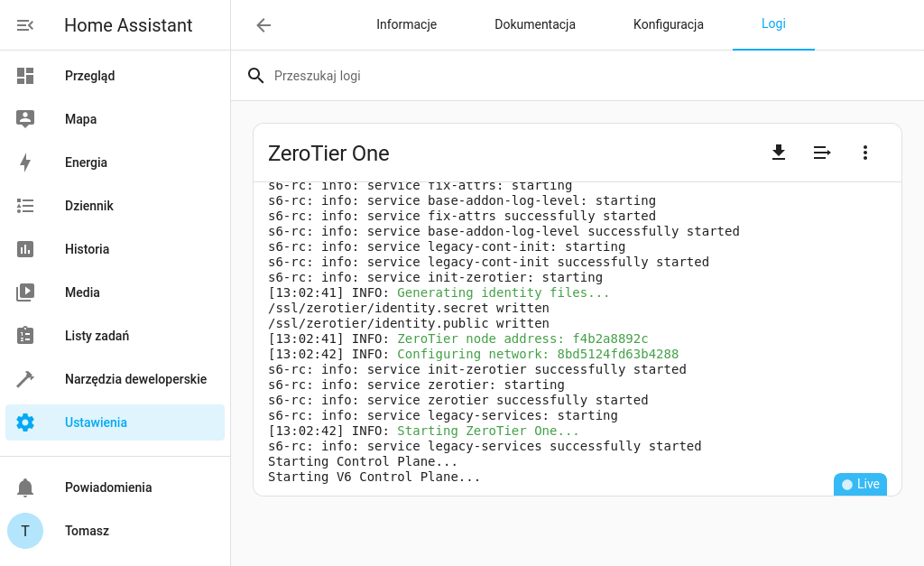Screen dimensions: 924x566
Task: Collapse the sidebar with the menu icon
Action: pos(25,25)
